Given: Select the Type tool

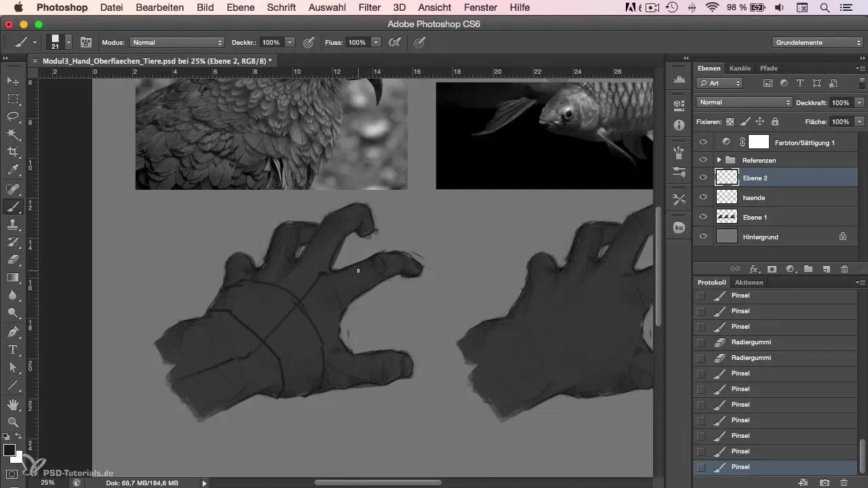Looking at the screenshot, I should click(x=13, y=350).
